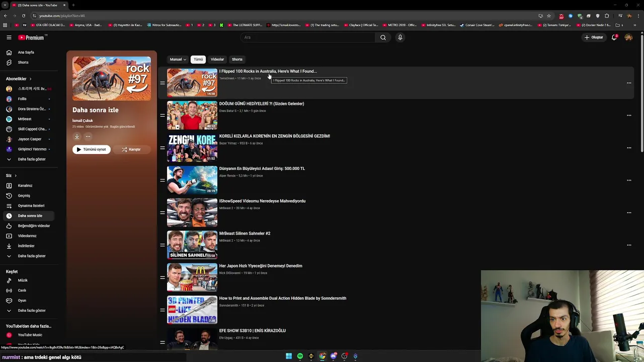644x362 pixels.
Task: Select the Tümü filter chip
Action: [198, 59]
